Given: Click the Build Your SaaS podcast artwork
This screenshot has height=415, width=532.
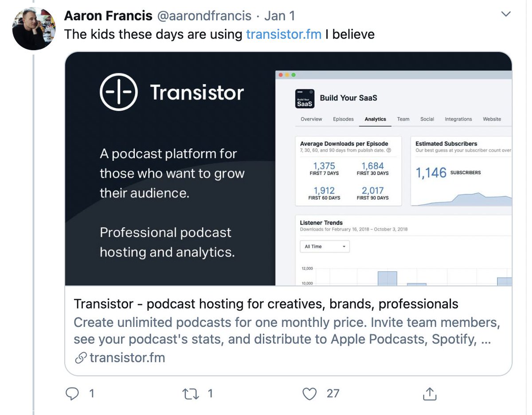Looking at the screenshot, I should coord(305,98).
